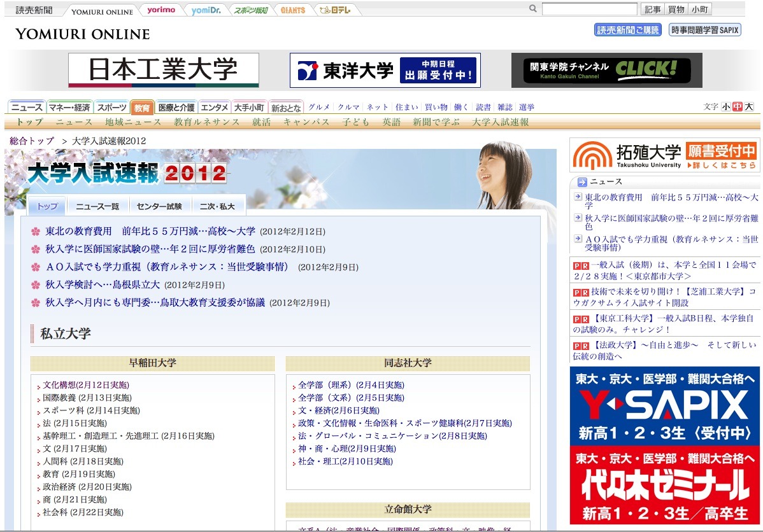Click inside the search input field
This screenshot has height=532, width=763.
[x=589, y=8]
